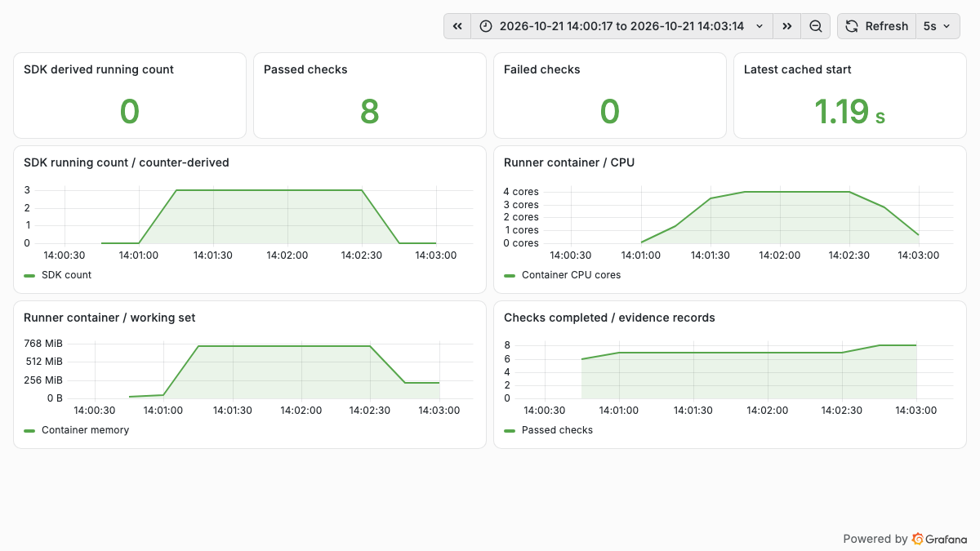Click the 256 MiB axis label

(43, 380)
